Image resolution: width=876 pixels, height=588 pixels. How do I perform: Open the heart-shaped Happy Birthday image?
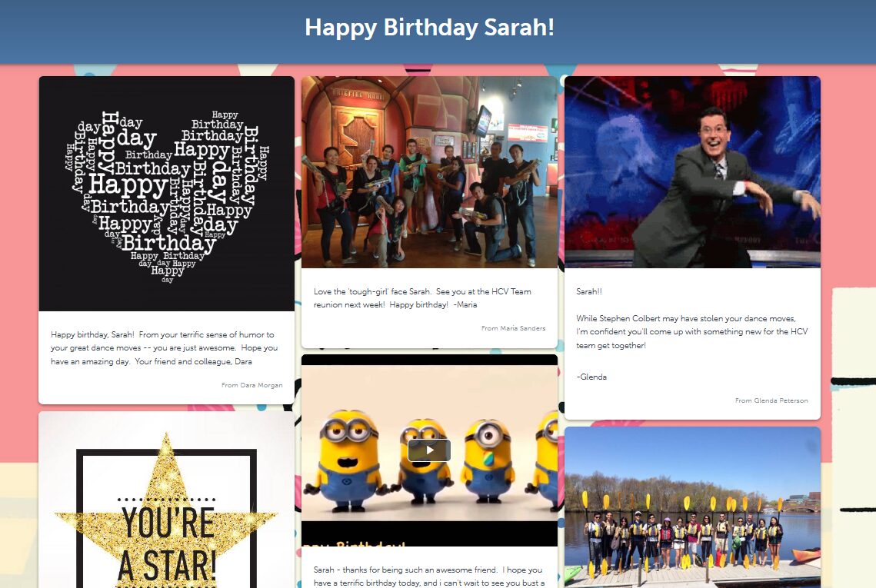click(166, 194)
